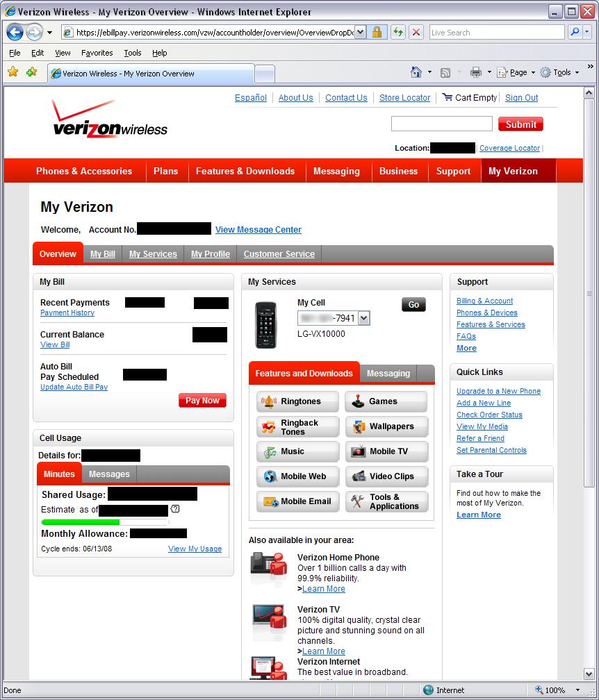Click the Verizon Wireless logo
This screenshot has height=700, width=599.
coord(109,119)
